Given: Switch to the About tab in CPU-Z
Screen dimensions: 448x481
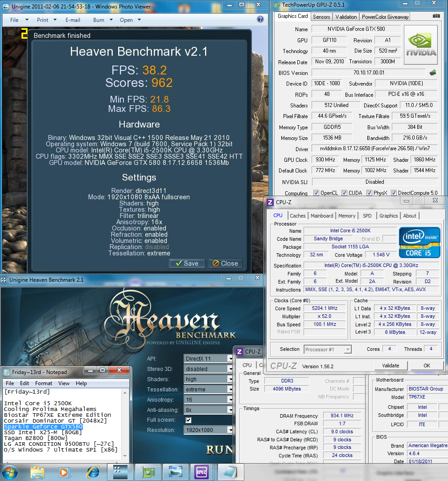Looking at the screenshot, I should [410, 216].
